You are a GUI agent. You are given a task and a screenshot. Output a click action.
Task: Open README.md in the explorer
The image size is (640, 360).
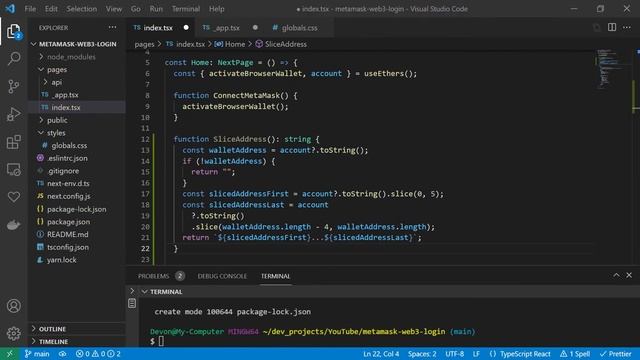click(77, 234)
